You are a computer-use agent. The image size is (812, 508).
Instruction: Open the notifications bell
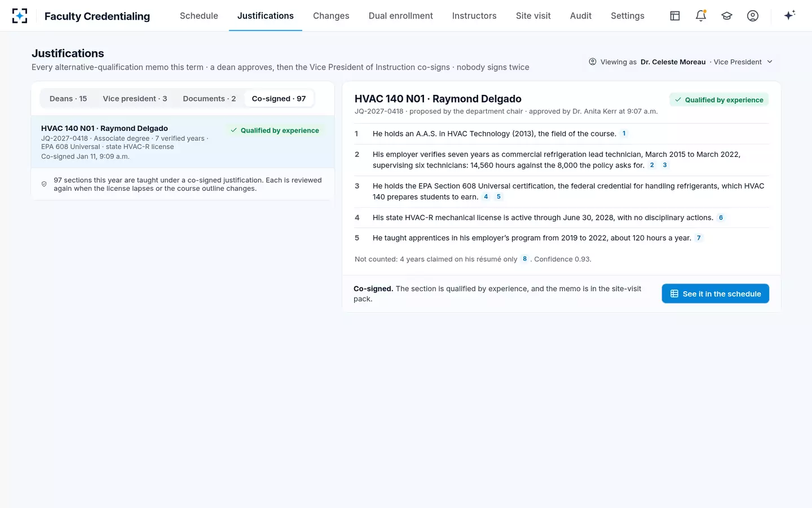pyautogui.click(x=701, y=16)
